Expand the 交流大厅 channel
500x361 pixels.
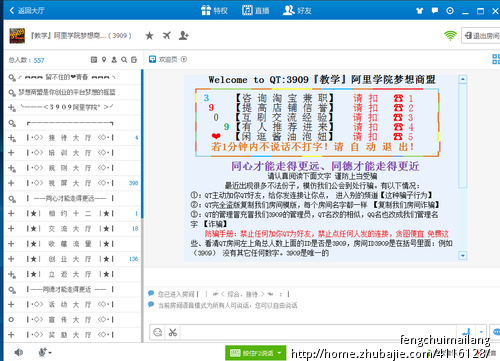[x=11, y=229]
